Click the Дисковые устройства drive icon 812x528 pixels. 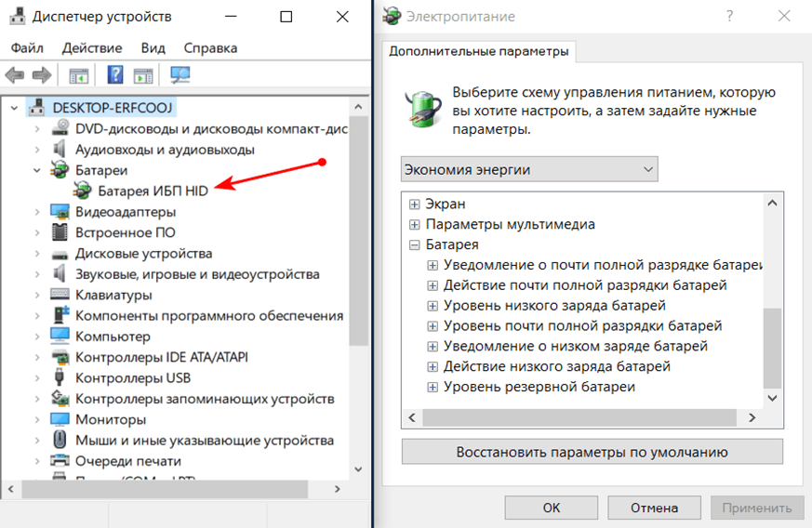[60, 254]
